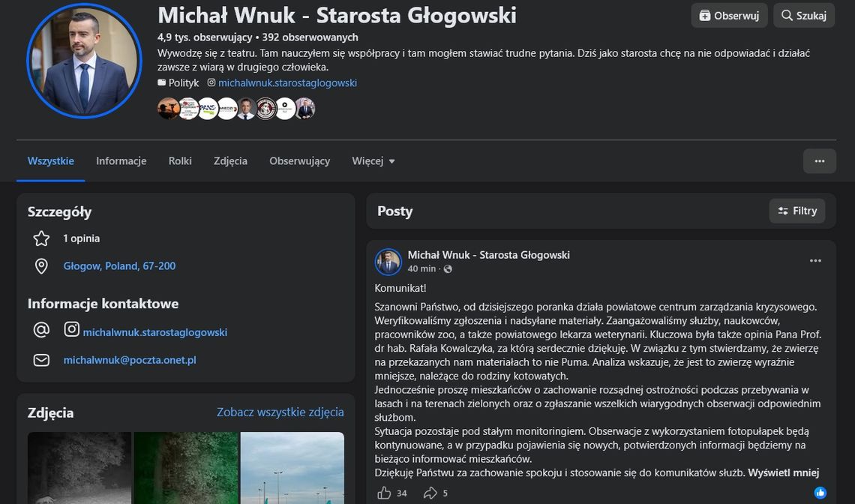Open Zobacz wszystkie zdjęcia link
Screen dimensions: 855x504
click(280, 412)
